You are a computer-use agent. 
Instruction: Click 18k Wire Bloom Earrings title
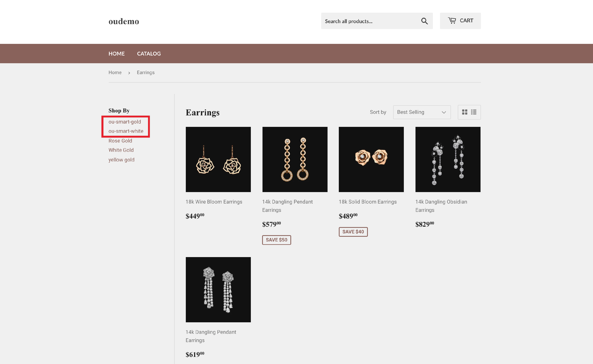coord(214,202)
